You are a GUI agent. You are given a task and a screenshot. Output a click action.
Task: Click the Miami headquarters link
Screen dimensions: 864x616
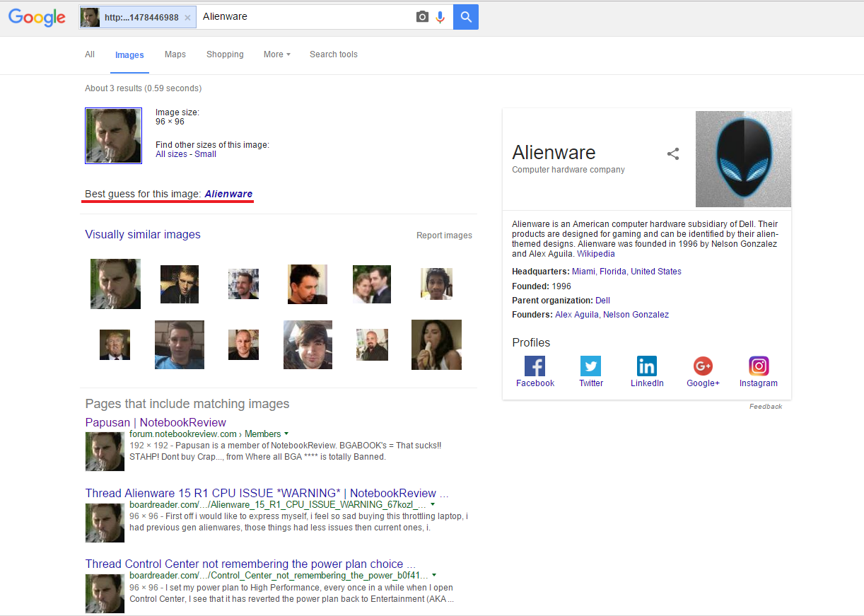click(583, 272)
